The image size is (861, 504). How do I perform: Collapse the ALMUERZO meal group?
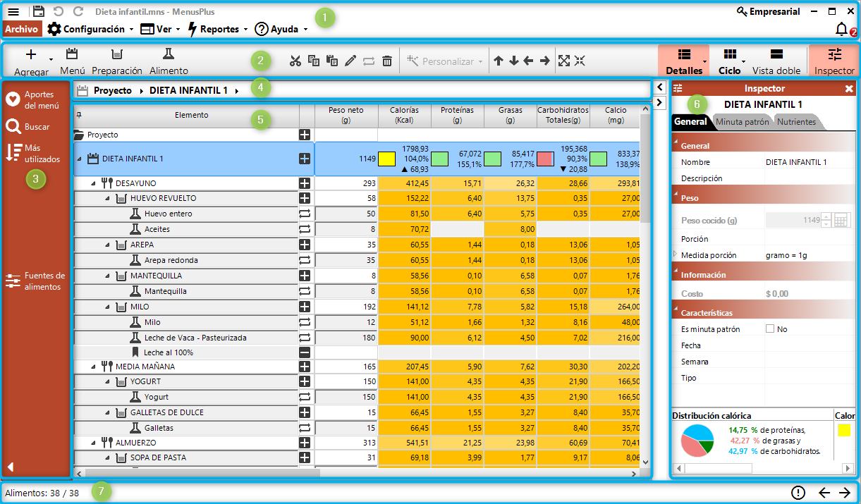[94, 443]
